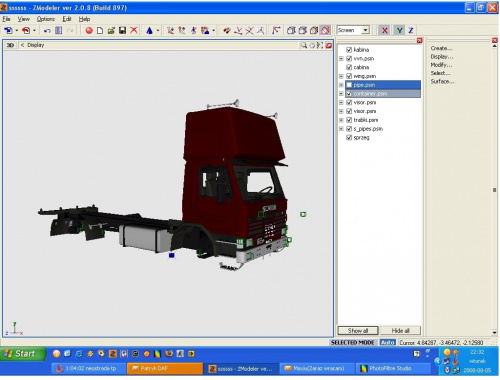Enable pipe.psm visibility checkbox
500x380 pixels.
(x=349, y=85)
